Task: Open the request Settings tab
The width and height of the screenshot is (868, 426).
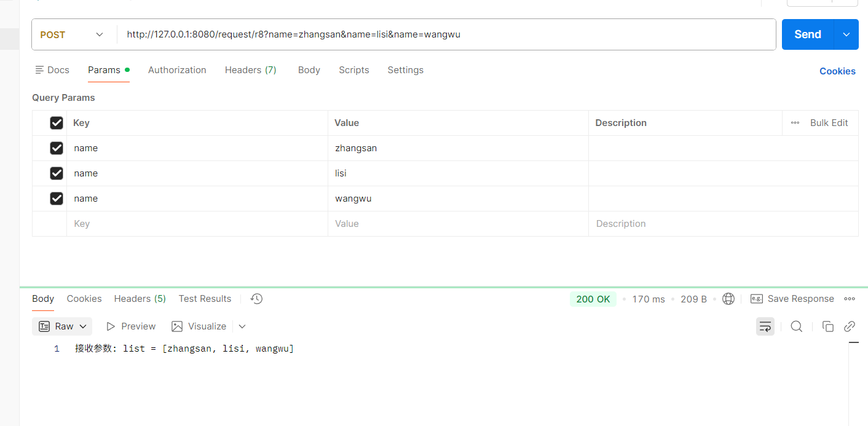Action: [x=405, y=70]
